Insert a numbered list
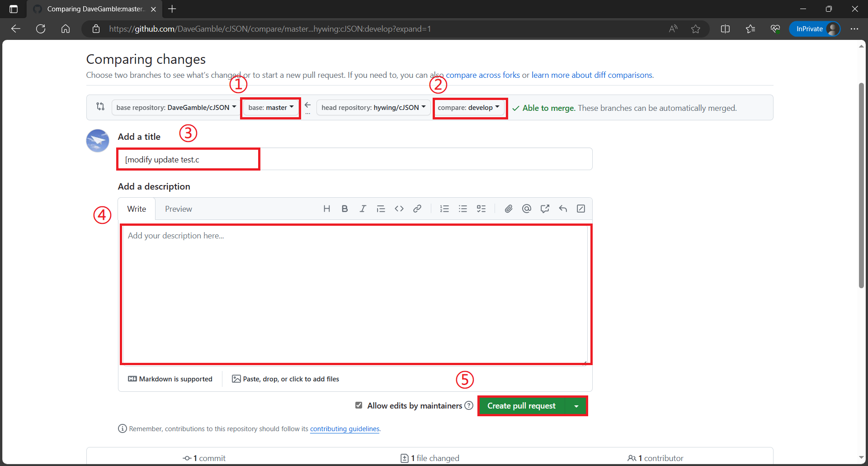 444,209
